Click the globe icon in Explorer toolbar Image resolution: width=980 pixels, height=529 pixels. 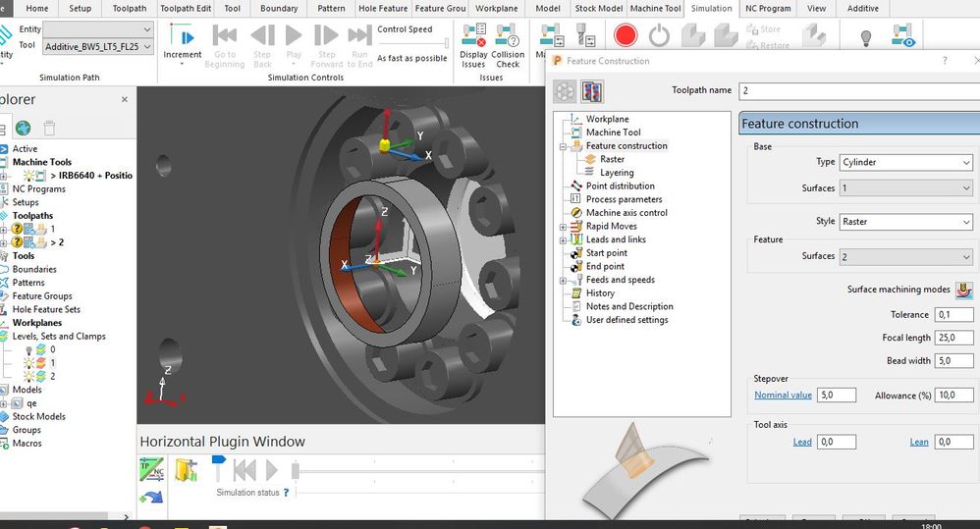coord(24,128)
